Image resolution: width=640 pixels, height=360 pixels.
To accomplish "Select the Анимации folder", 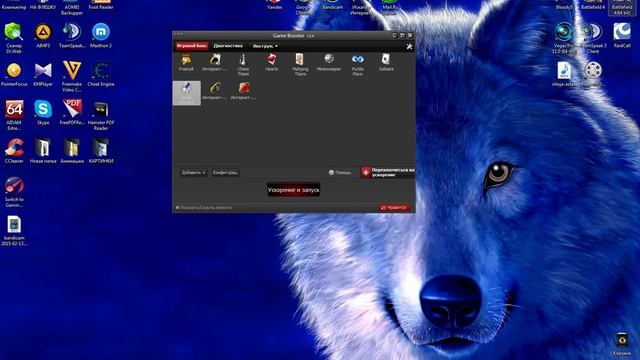I will point(72,151).
